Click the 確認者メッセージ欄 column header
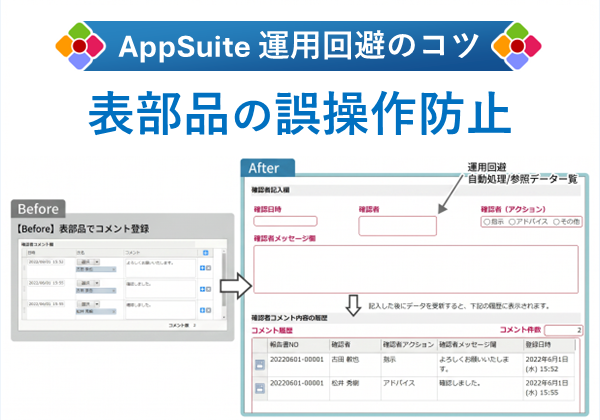Image resolution: width=600 pixels, height=420 pixels. point(480,345)
